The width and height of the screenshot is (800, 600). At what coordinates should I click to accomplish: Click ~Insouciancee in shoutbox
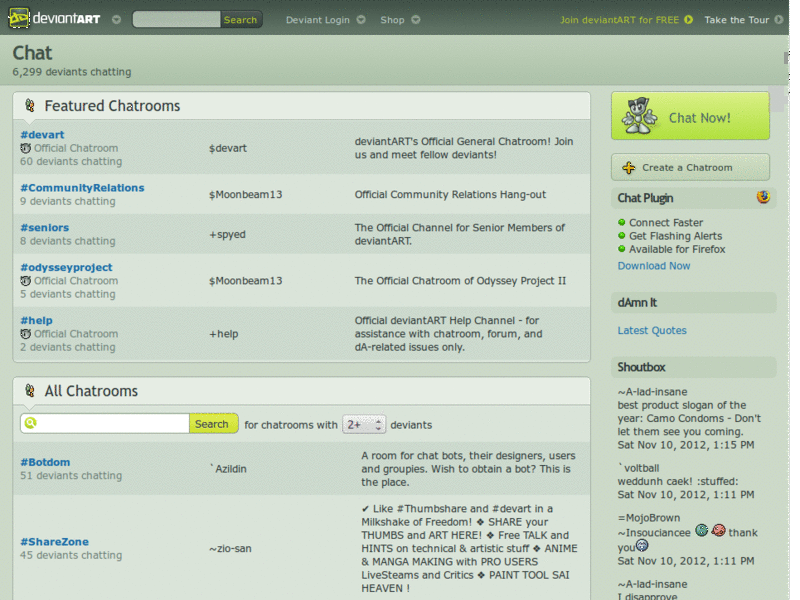(x=654, y=533)
